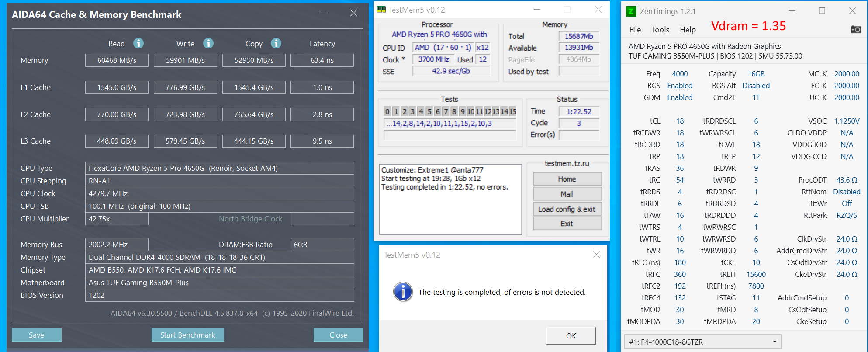
Task: Click the Chipset AMD B550 field
Action: point(219,270)
